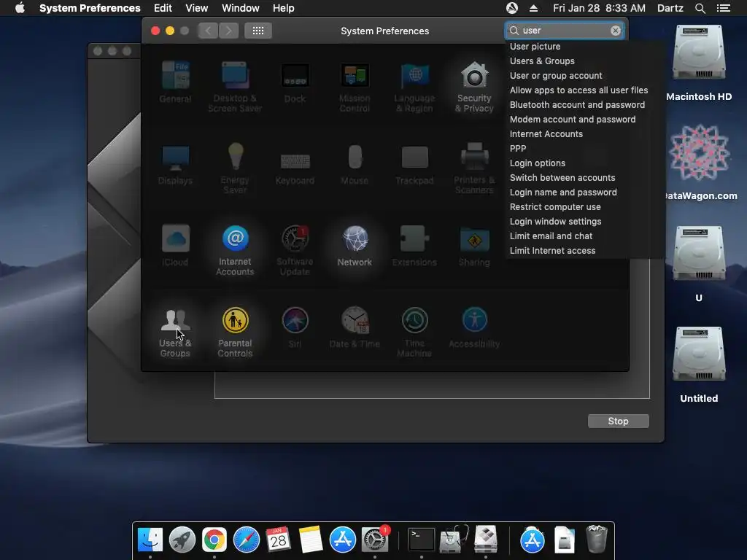The image size is (747, 560).
Task: Open the Energy Saver pane
Action: click(235, 168)
